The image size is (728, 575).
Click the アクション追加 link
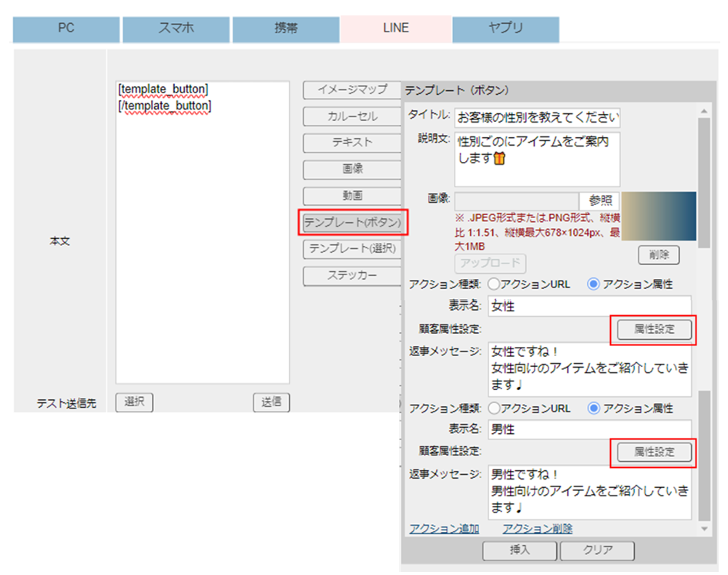coord(444,529)
